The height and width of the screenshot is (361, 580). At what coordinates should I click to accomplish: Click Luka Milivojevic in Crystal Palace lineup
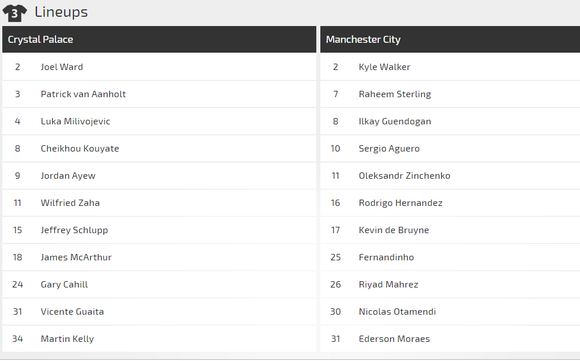[75, 121]
